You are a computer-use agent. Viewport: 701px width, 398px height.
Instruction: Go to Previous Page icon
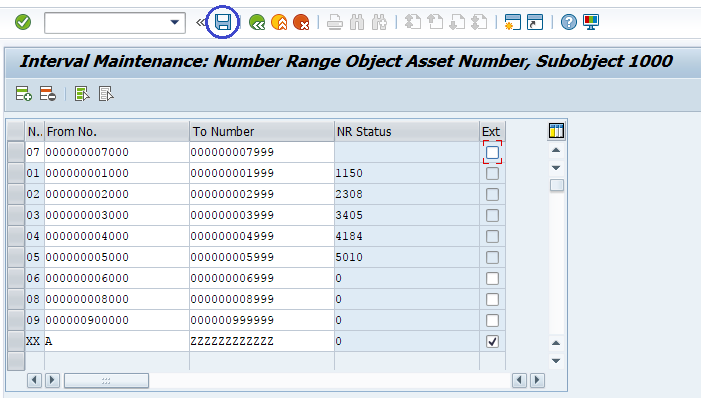(435, 22)
